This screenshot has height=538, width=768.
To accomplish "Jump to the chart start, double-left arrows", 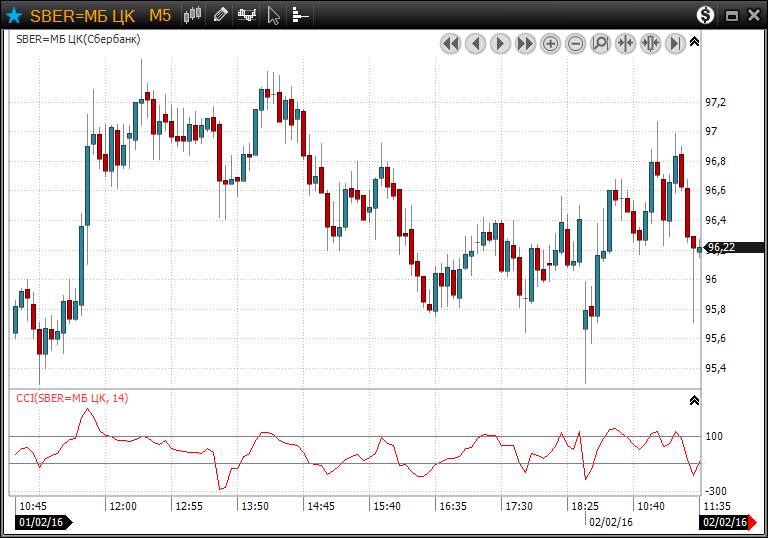I will (450, 43).
